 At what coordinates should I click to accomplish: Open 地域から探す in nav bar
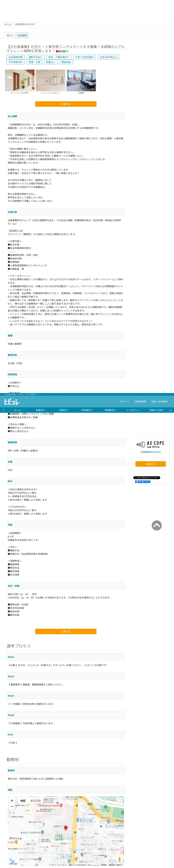pyautogui.click(x=156, y=410)
